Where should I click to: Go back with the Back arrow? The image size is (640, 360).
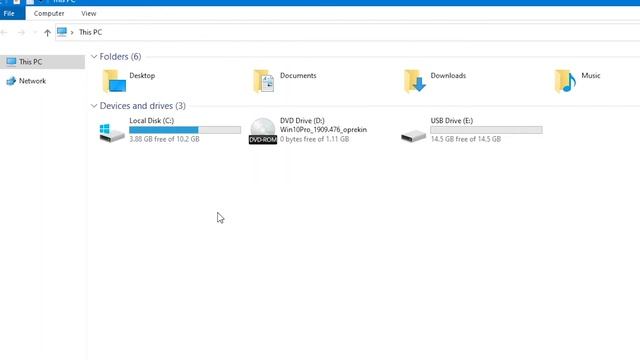(4, 32)
